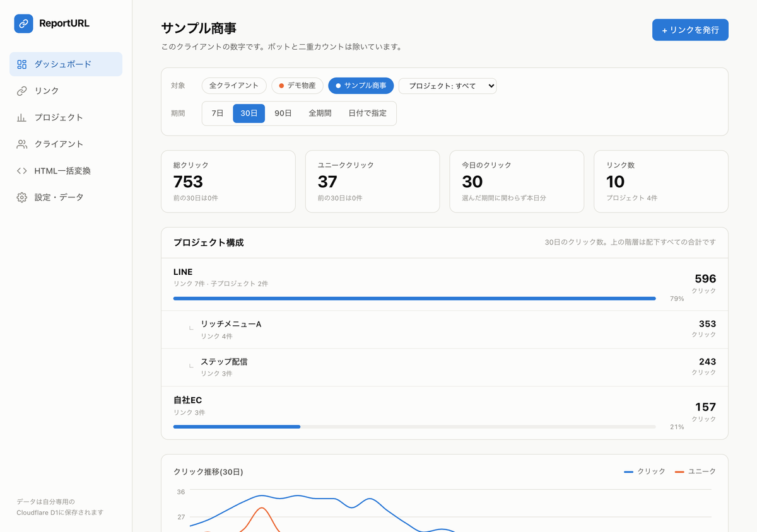The image size is (757, 532).
Task: Click the people icon beside クライアント
Action: tap(22, 144)
